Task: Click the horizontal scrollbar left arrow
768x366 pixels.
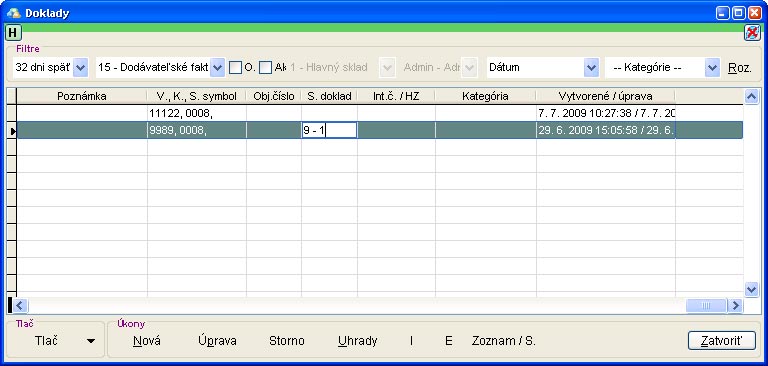Action: 20,306
